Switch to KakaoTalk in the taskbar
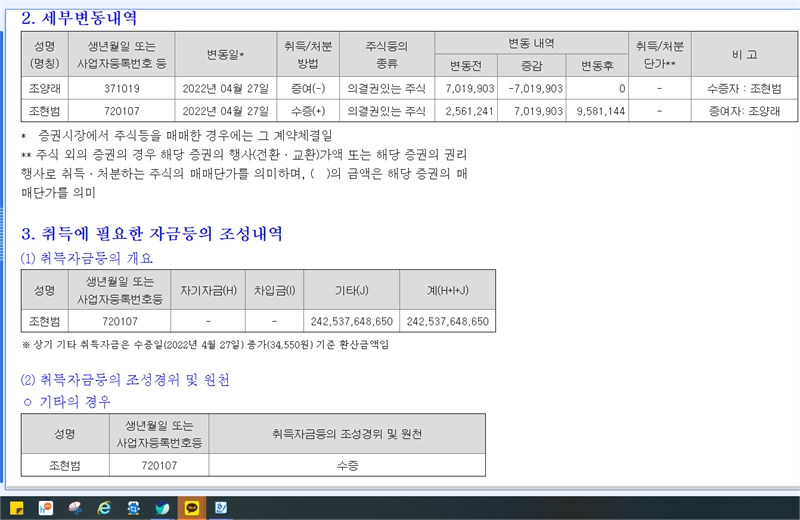The width and height of the screenshot is (800, 520). click(192, 508)
